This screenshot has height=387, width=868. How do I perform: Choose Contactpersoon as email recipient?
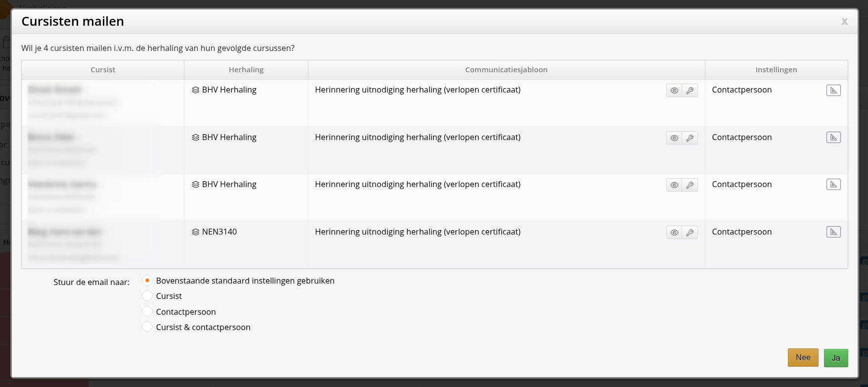147,312
